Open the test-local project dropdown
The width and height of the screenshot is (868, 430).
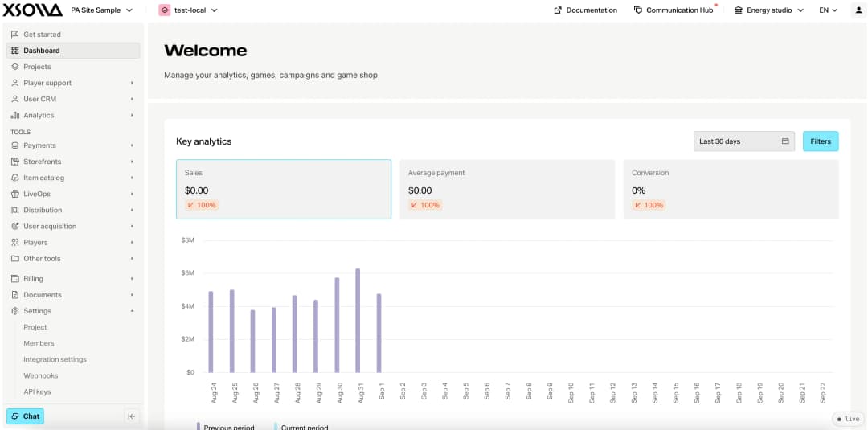pos(188,10)
